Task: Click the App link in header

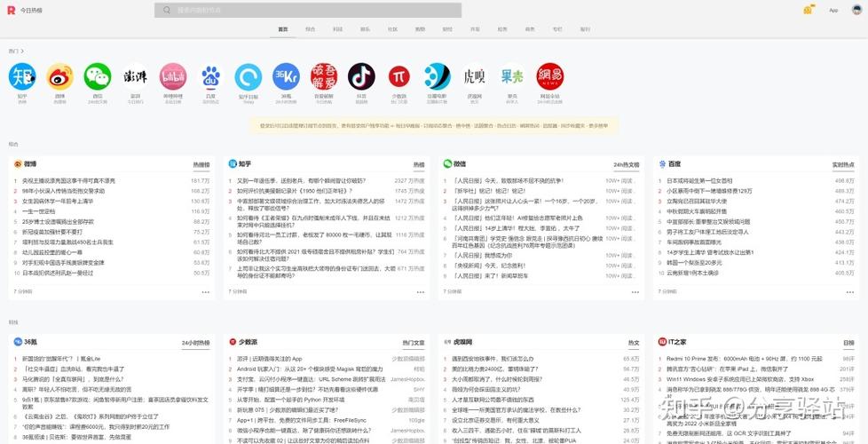Action: click(833, 11)
